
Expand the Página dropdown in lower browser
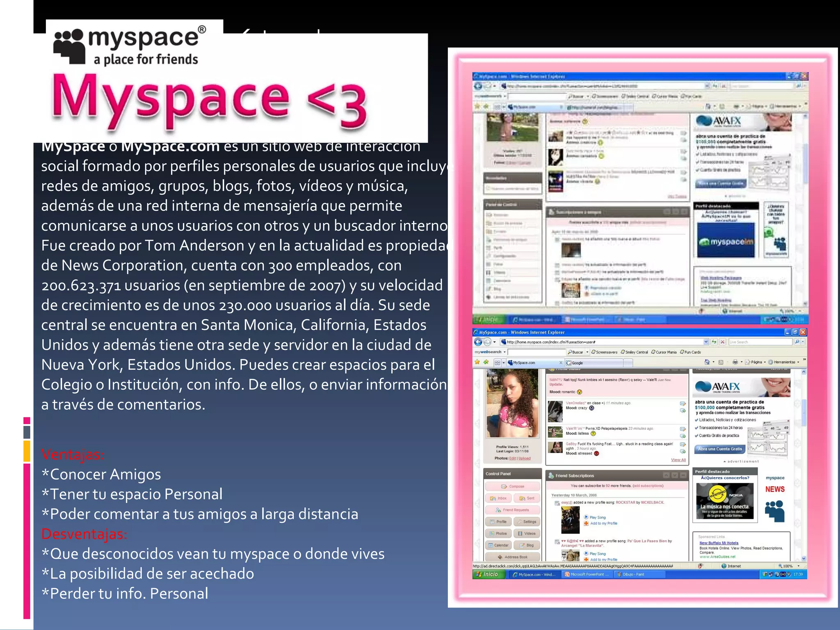tap(756, 362)
